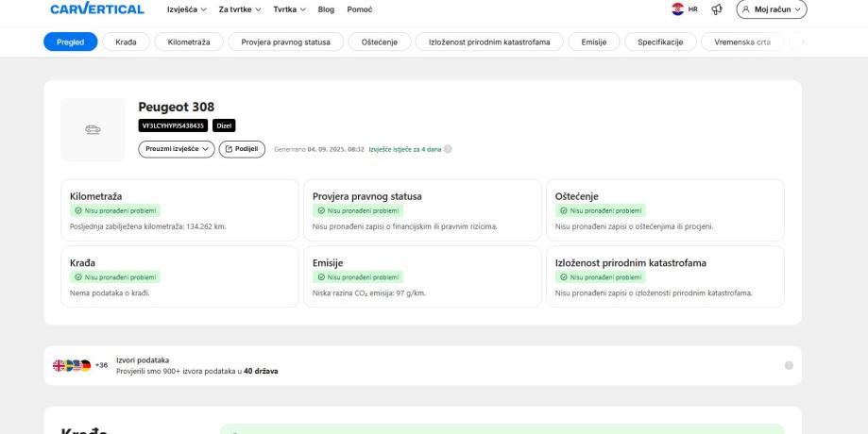Screen dimensions: 868x434
Task: Open the Blog link
Action: [326, 9]
